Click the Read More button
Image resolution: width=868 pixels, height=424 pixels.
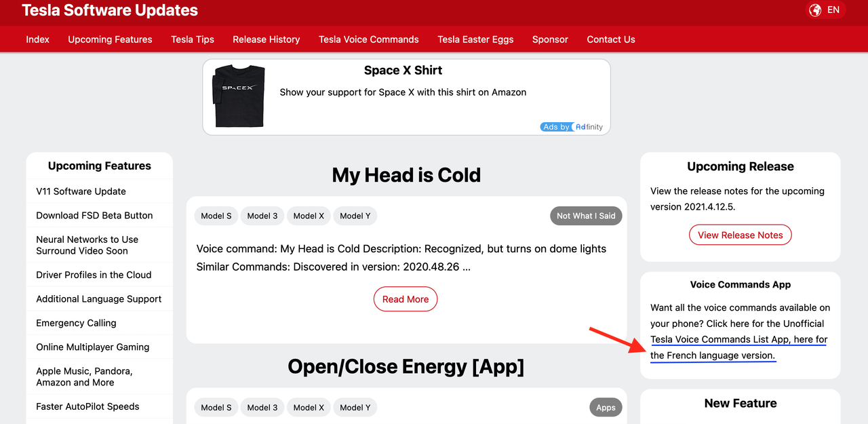tap(406, 299)
